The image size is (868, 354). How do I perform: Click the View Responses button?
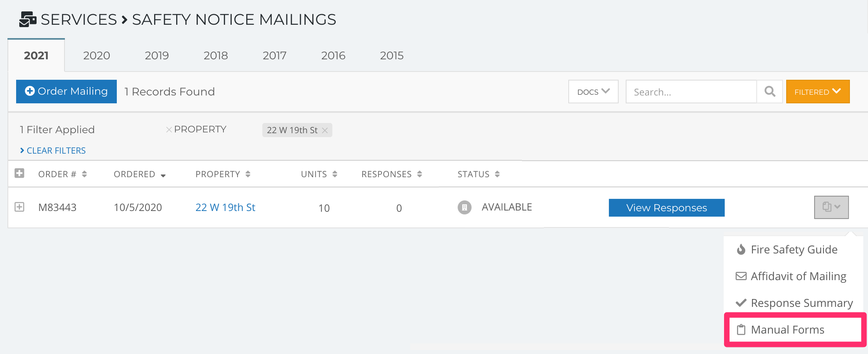[667, 207]
